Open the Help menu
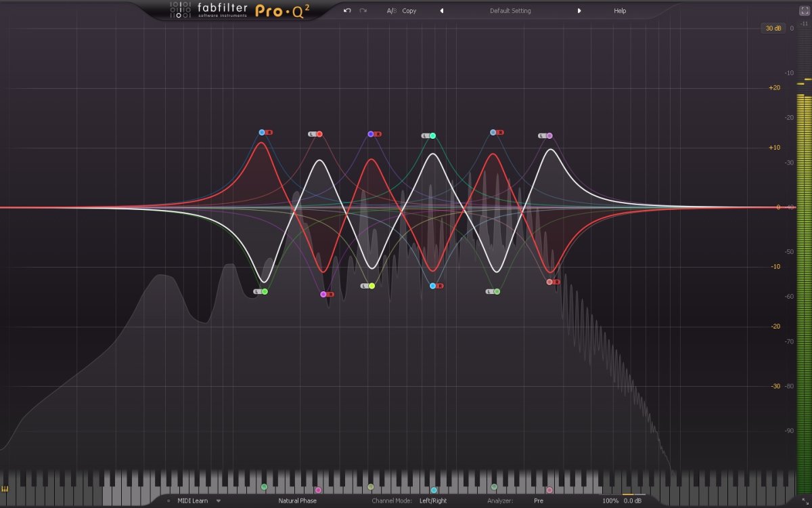 [x=620, y=11]
